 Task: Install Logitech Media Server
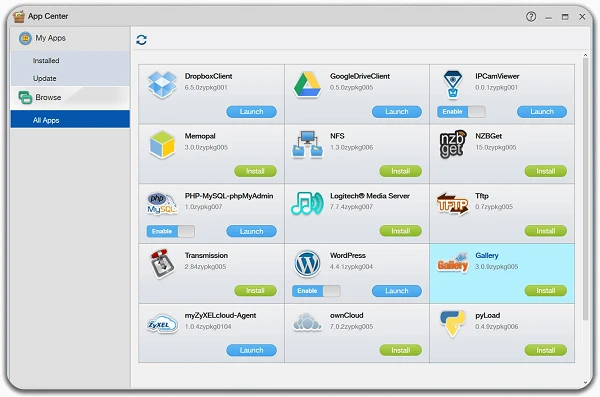pos(401,231)
